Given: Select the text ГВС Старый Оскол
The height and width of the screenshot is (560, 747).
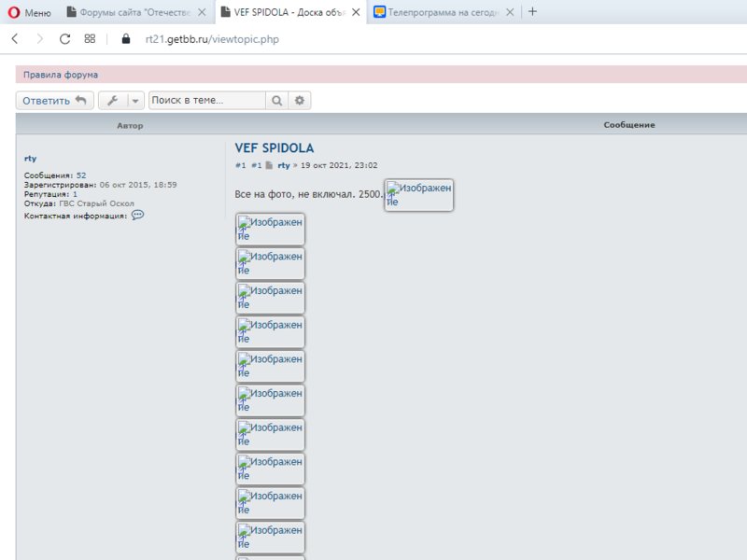Looking at the screenshot, I should point(97,203).
